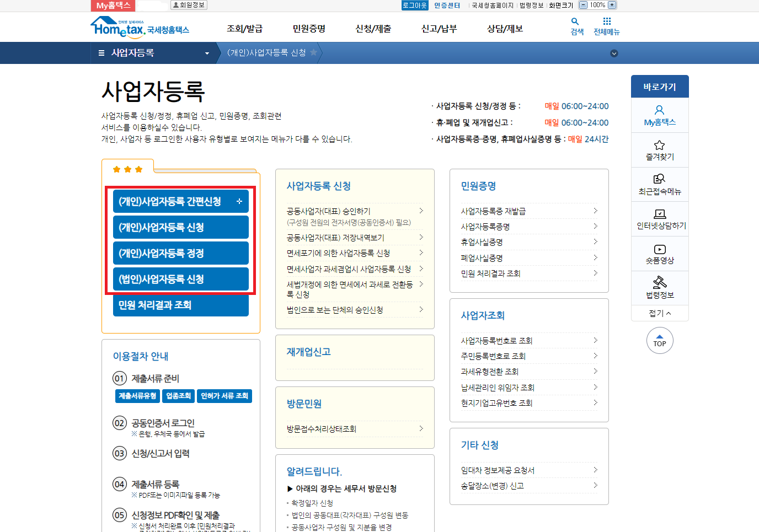Open the 재개업신고 heading
The height and width of the screenshot is (532, 759).
pyautogui.click(x=308, y=352)
